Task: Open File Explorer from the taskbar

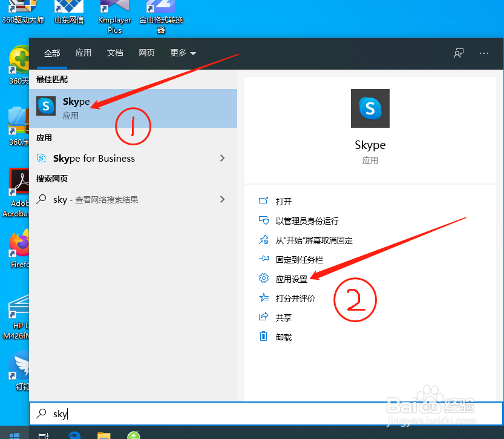Action: click(104, 435)
